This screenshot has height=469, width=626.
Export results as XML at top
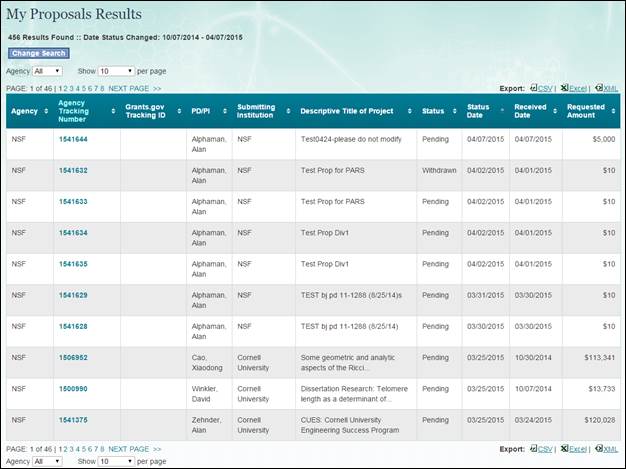point(607,88)
